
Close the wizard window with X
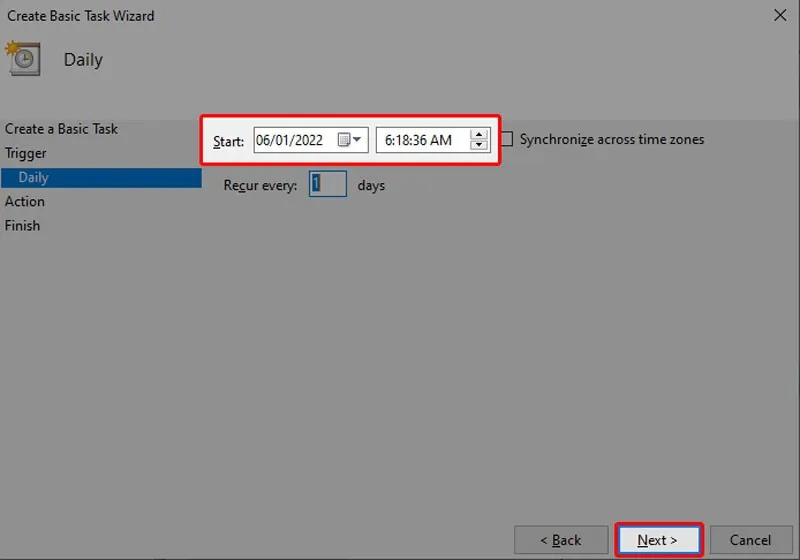(779, 15)
